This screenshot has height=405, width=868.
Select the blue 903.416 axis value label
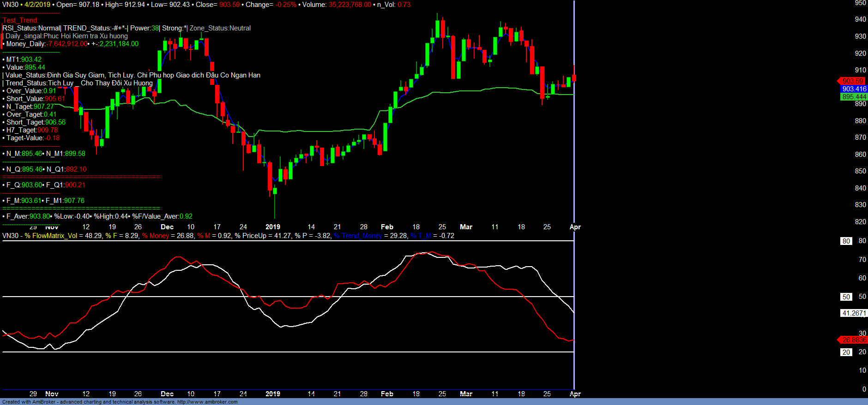tap(854, 89)
